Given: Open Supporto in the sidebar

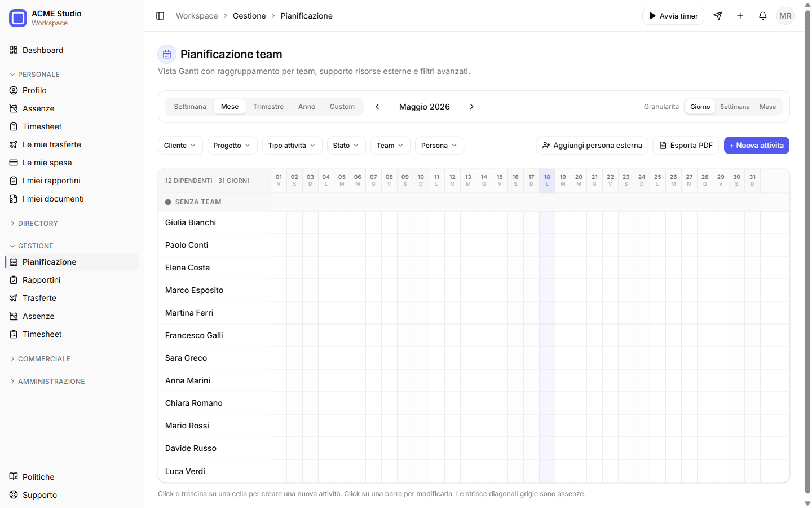Looking at the screenshot, I should (x=72, y=495).
